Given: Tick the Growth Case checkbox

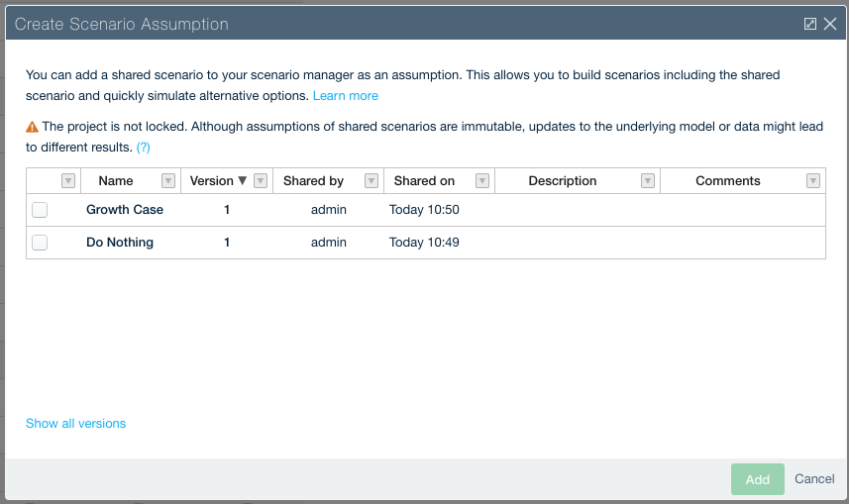Looking at the screenshot, I should [40, 210].
